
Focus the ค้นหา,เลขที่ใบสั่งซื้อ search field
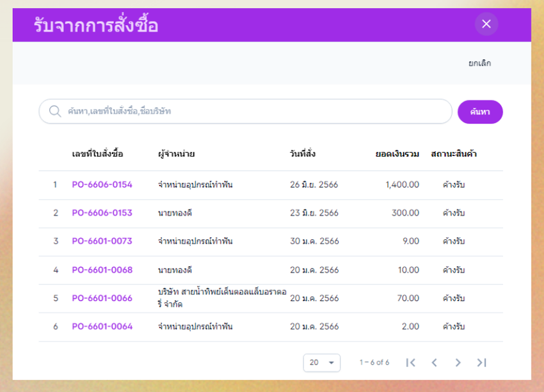coord(245,111)
